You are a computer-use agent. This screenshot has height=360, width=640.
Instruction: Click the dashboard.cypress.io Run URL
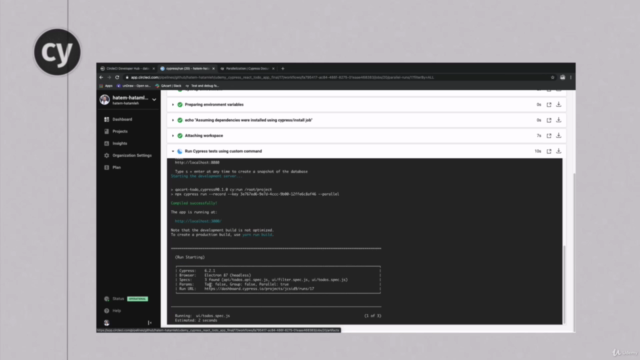[259, 289]
